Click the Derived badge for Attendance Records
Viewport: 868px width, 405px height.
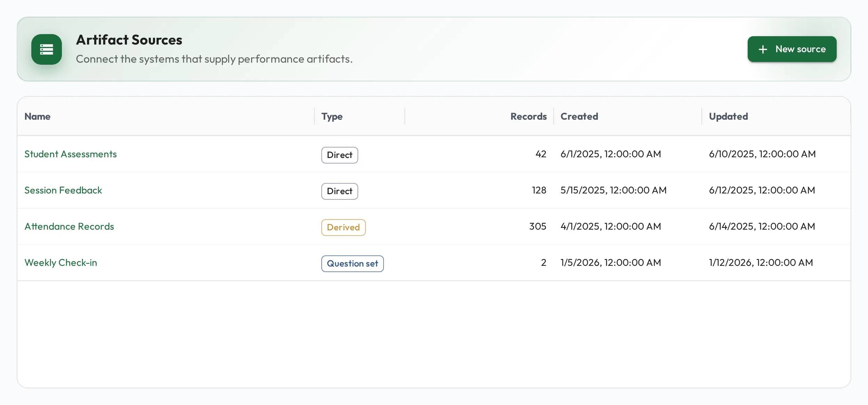pyautogui.click(x=344, y=228)
